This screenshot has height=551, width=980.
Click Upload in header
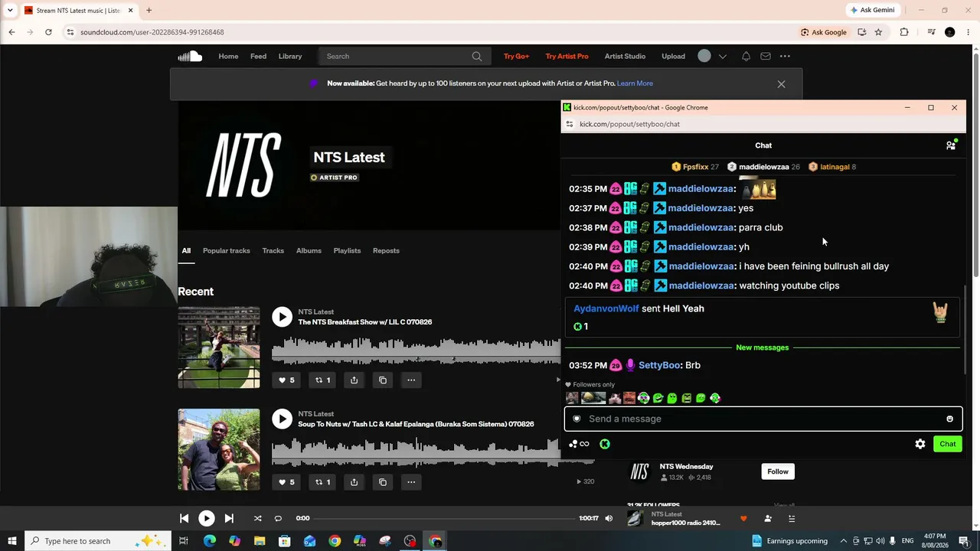tap(674, 56)
